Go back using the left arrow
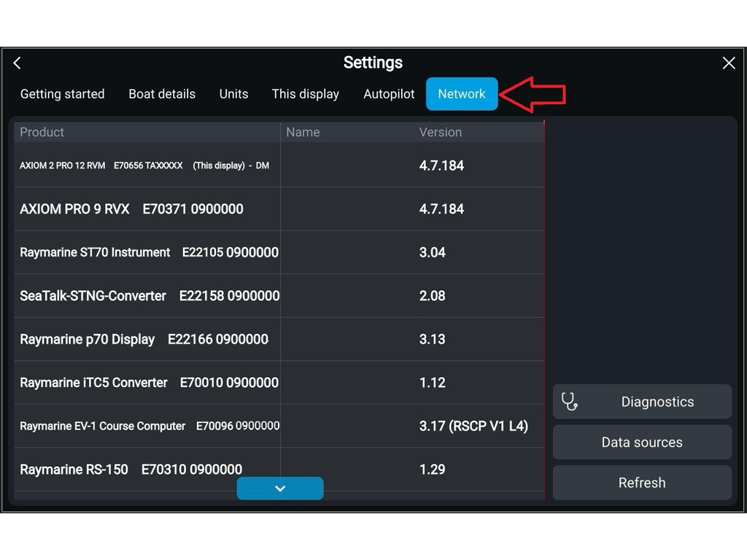The image size is (747, 560). point(18,63)
